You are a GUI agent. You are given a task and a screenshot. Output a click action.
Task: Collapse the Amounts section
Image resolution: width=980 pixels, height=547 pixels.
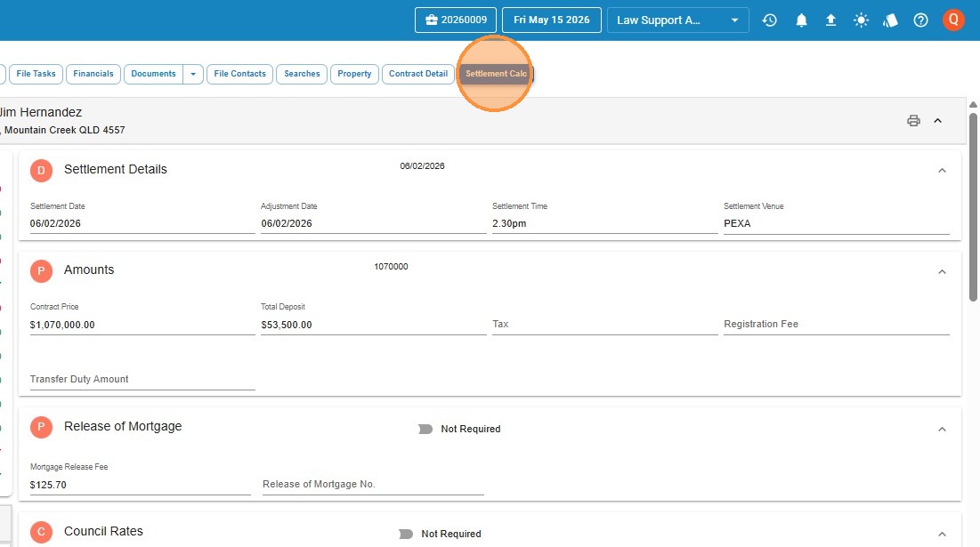click(x=942, y=271)
